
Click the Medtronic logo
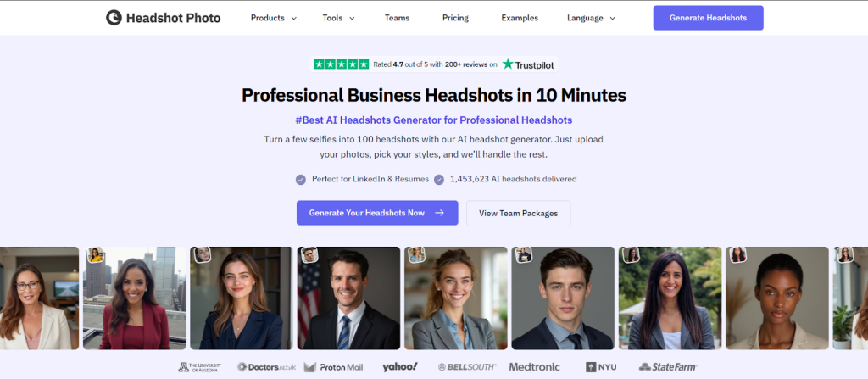tap(536, 367)
